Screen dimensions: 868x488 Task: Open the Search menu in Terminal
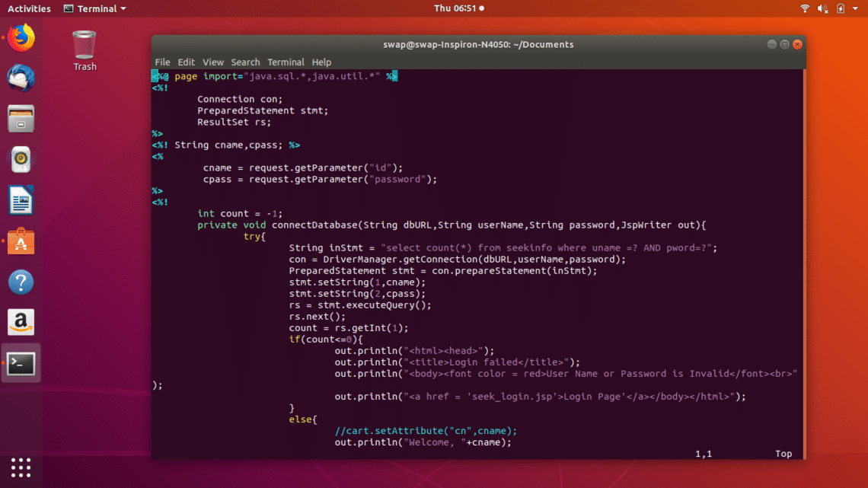(245, 62)
